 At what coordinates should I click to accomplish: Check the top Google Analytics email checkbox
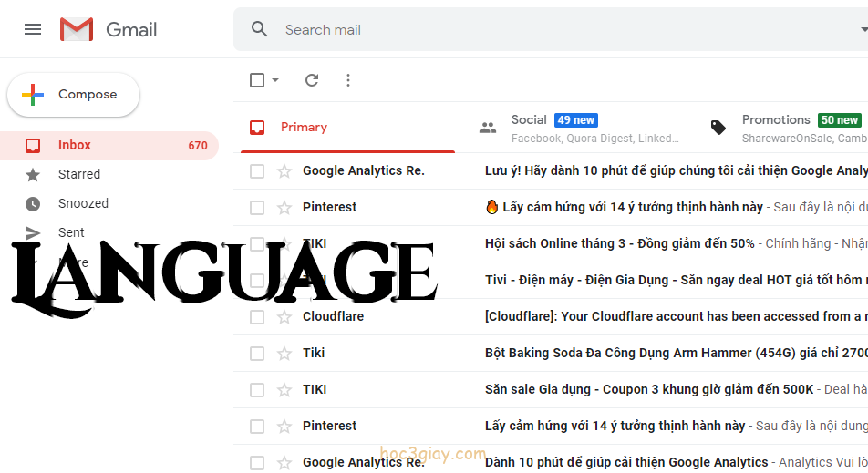click(257, 170)
